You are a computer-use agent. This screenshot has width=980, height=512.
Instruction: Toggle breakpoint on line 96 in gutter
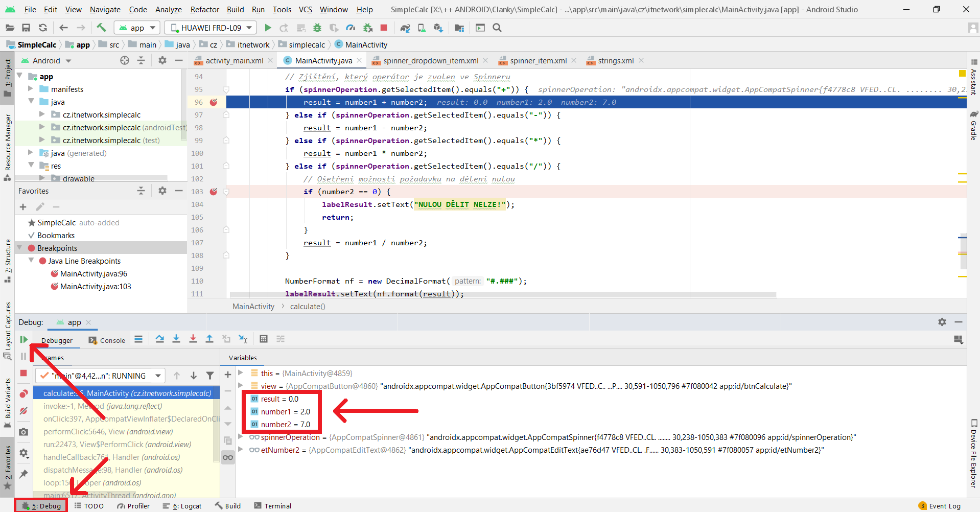pyautogui.click(x=214, y=102)
